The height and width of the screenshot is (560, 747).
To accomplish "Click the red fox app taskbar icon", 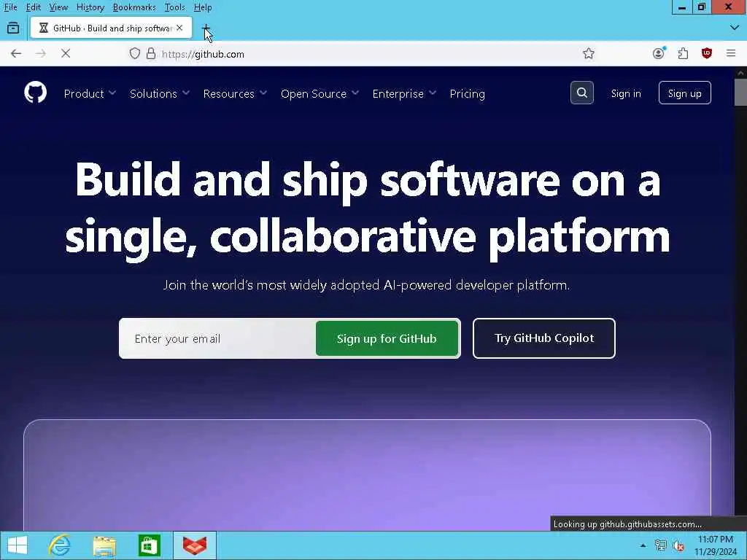I will [x=194, y=545].
